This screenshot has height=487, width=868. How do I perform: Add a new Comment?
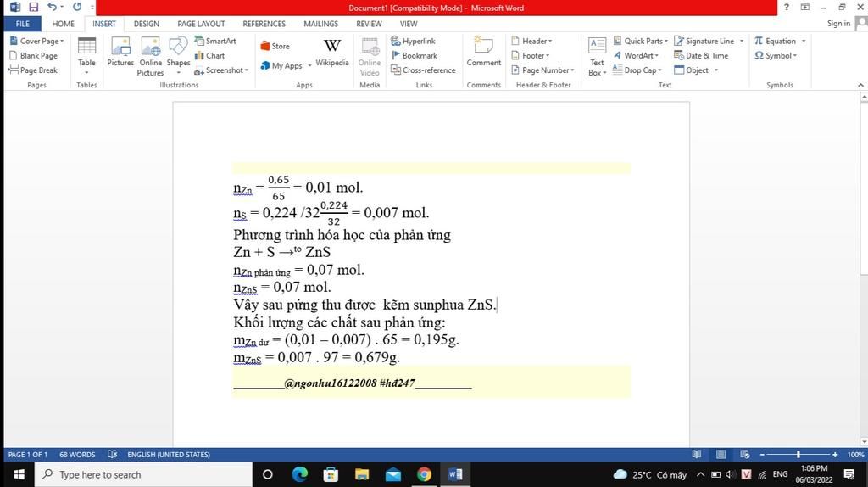[483, 52]
